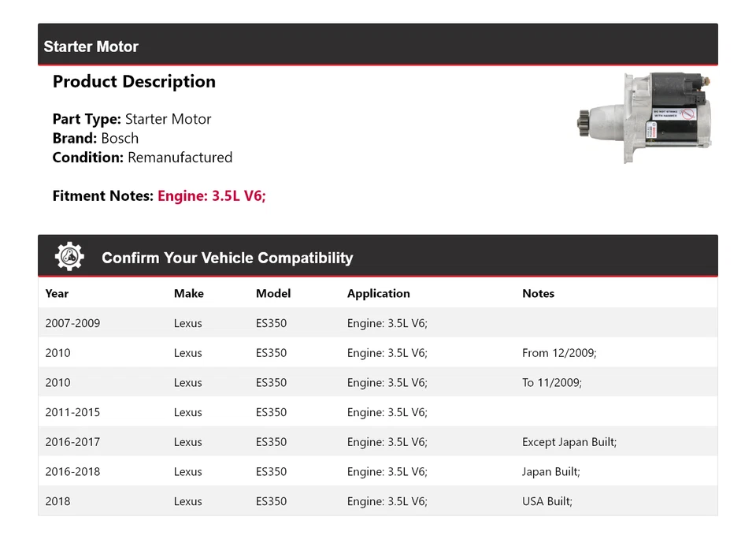The width and height of the screenshot is (756, 539).
Task: Click the Condition: Remanufactured text line
Action: click(142, 157)
